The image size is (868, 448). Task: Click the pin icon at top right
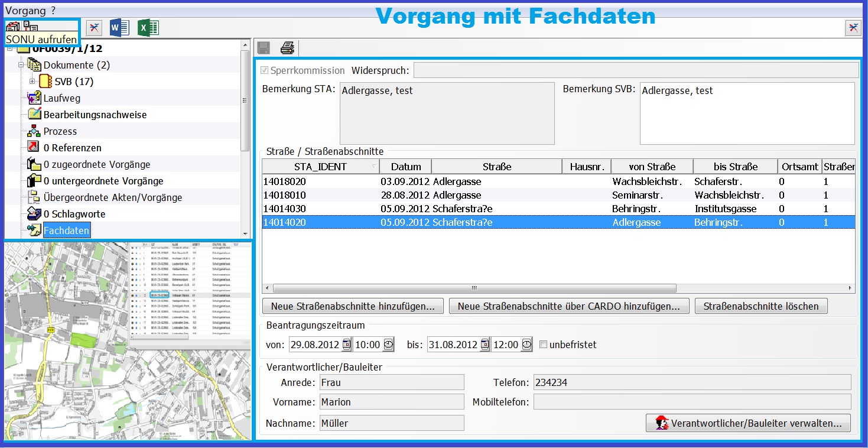tap(853, 28)
